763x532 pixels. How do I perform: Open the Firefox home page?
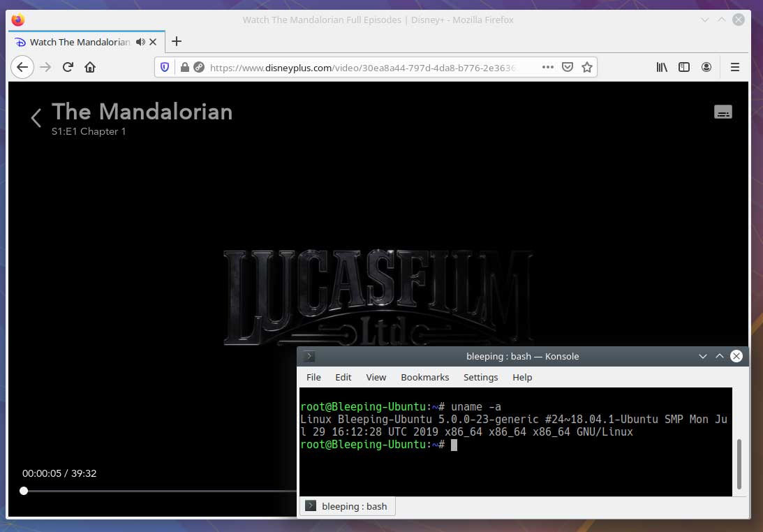(90, 67)
